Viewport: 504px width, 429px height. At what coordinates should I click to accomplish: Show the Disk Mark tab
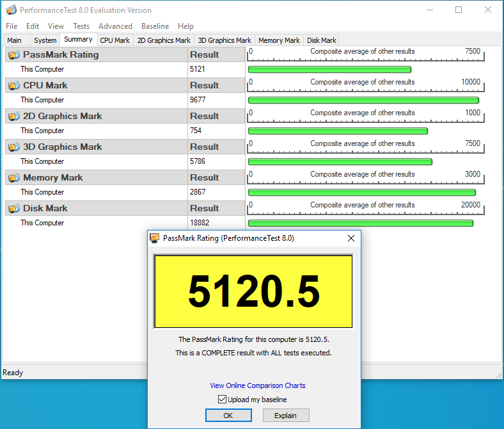pos(322,40)
